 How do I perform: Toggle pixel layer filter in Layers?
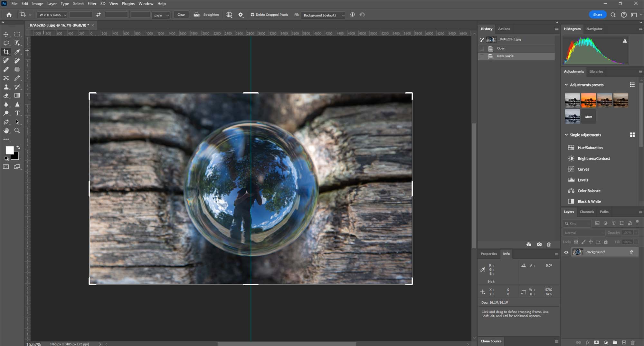[597, 223]
